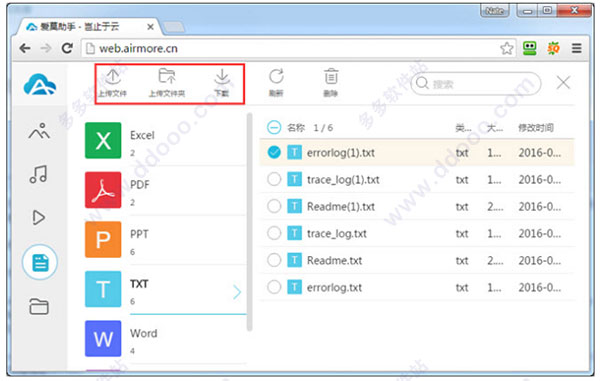Click file name Readme.txt
This screenshot has width=600, height=381.
[x=334, y=261]
